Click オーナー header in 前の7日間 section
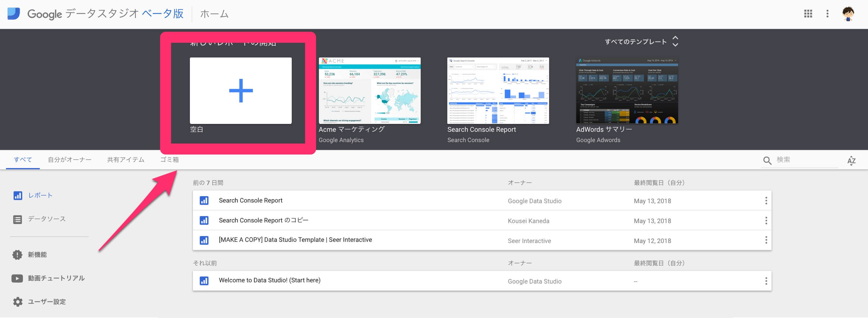The width and height of the screenshot is (868, 318). 520,183
